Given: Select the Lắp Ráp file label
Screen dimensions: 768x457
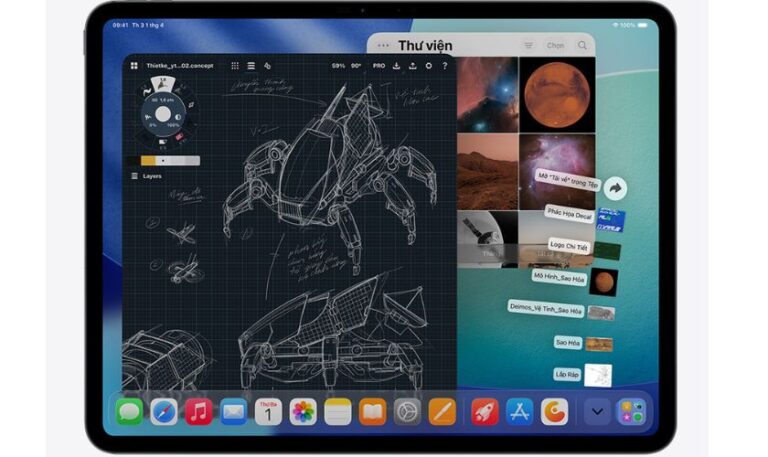Looking at the screenshot, I should click(567, 375).
